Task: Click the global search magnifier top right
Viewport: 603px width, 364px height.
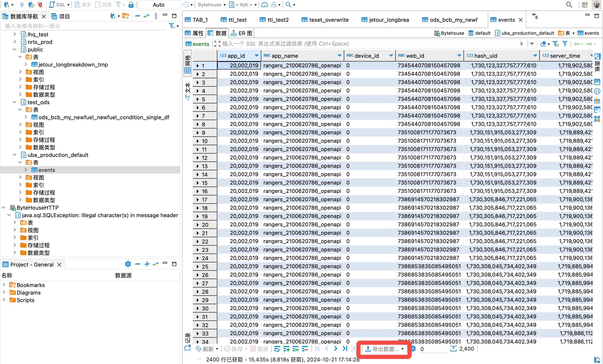Action: (569, 5)
